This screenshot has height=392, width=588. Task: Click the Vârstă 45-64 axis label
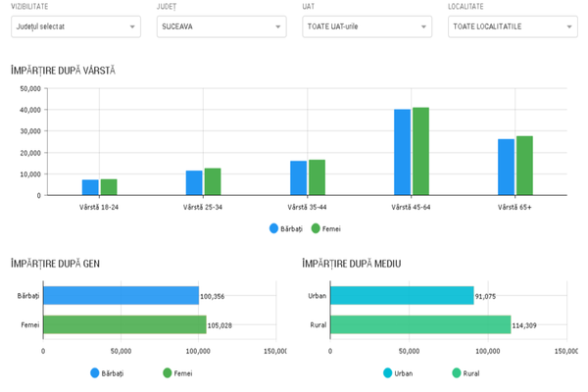(414, 207)
